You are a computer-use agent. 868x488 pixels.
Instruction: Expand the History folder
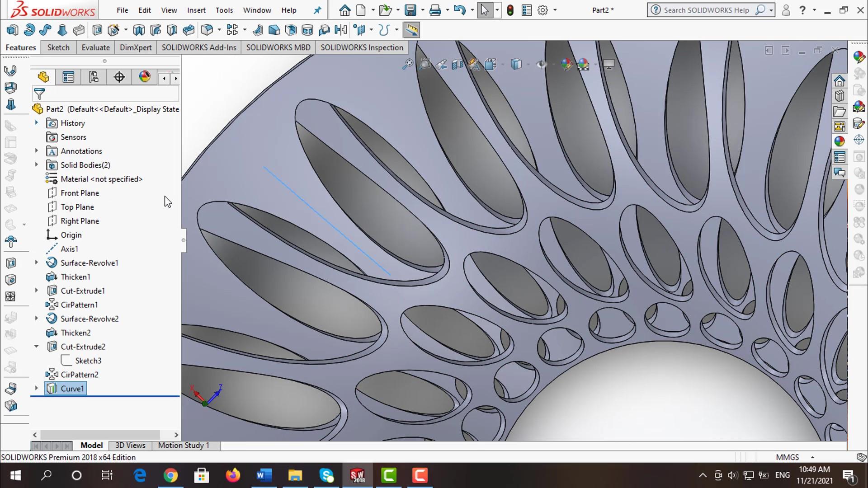tap(37, 123)
